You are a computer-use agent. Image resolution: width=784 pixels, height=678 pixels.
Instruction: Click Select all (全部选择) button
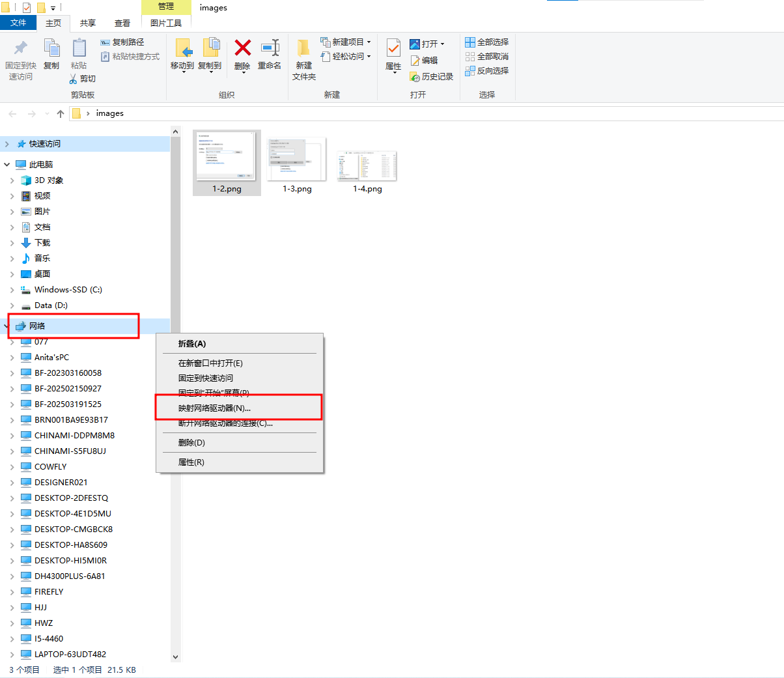[486, 42]
